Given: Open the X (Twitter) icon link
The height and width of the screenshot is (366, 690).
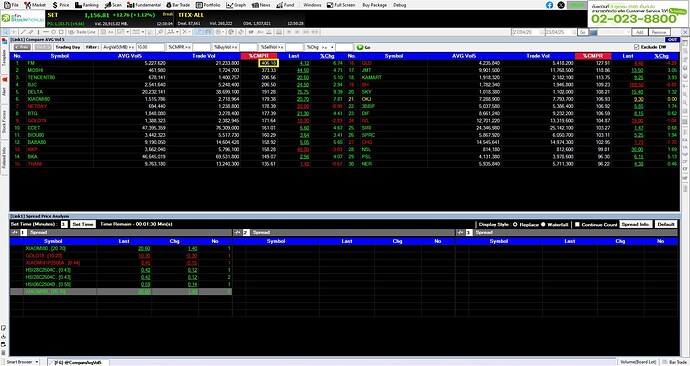Looking at the screenshot, I should [x=561, y=5].
